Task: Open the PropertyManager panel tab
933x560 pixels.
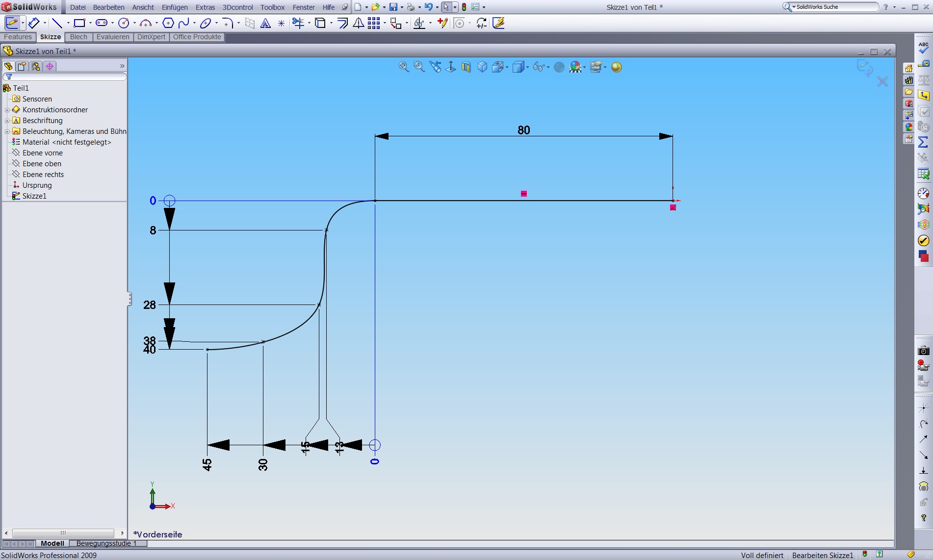Action: click(22, 66)
